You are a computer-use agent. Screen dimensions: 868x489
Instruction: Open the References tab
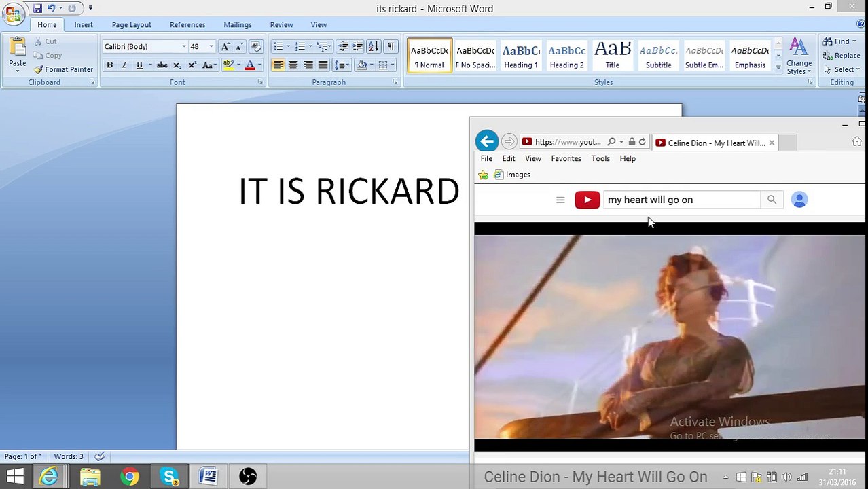coord(187,24)
